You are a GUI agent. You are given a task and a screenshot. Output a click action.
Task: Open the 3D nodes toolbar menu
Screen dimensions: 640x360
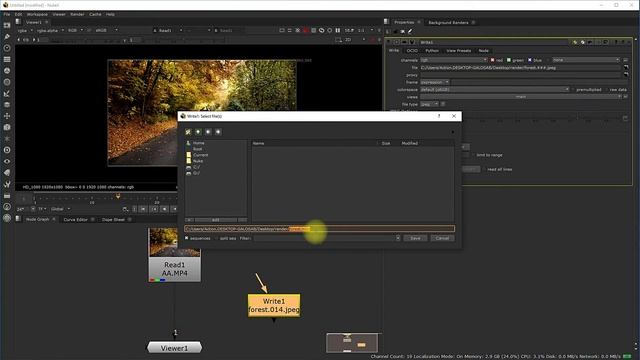click(7, 127)
